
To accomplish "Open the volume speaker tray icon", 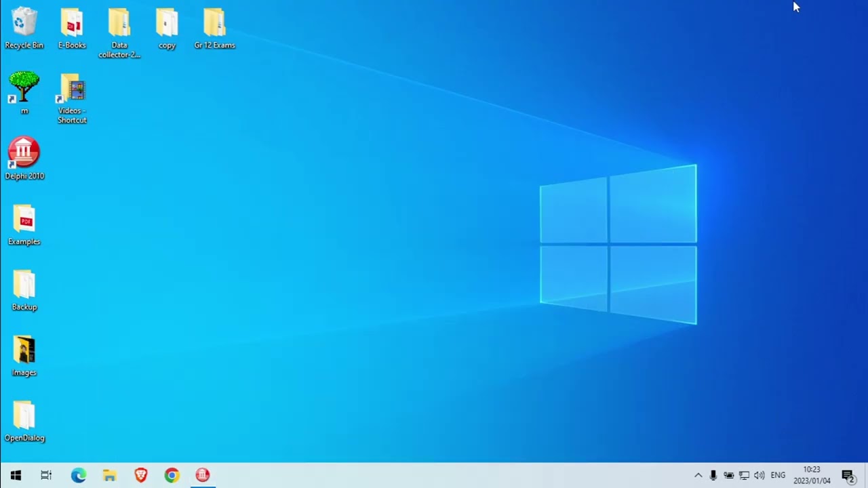I will pos(759,475).
